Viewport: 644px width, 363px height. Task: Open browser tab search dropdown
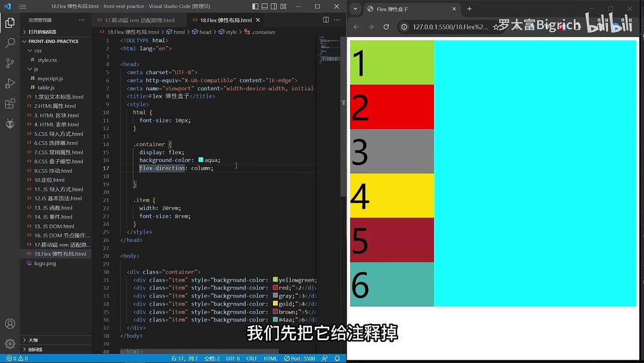355,9
